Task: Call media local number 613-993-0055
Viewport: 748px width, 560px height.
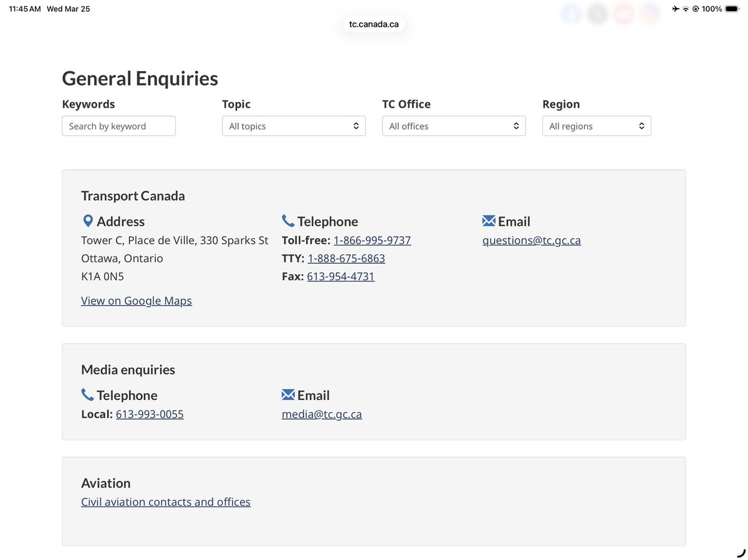Action: (150, 414)
